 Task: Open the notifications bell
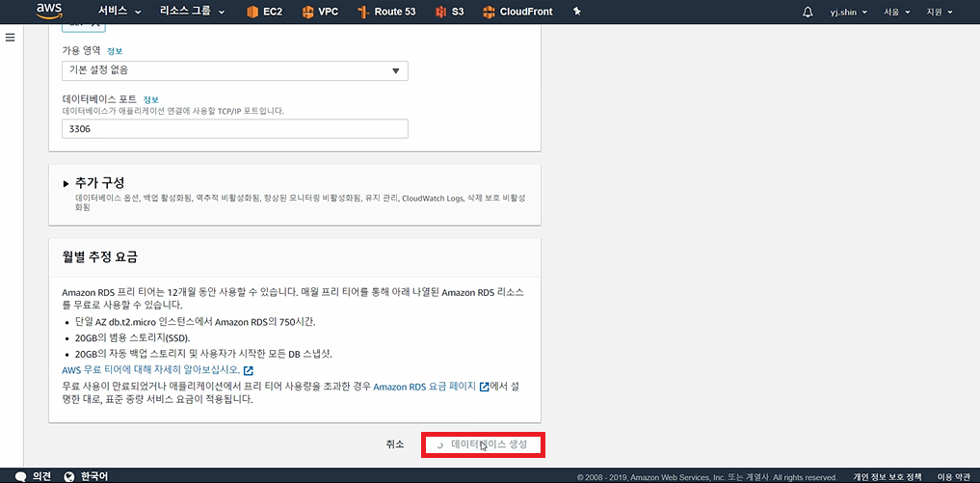[808, 12]
